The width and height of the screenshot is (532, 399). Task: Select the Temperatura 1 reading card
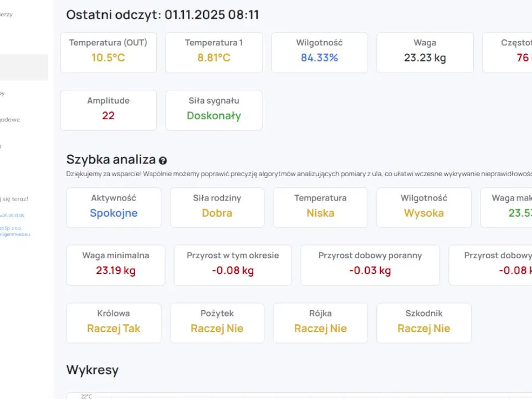pos(214,52)
